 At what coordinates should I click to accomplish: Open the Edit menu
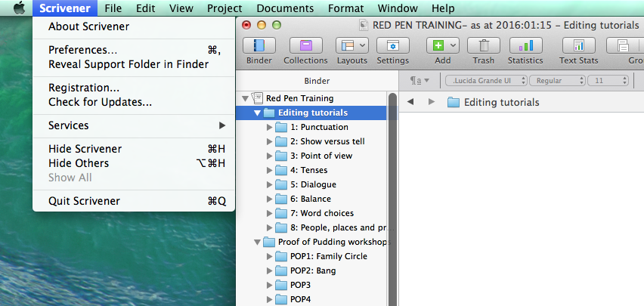(x=145, y=8)
